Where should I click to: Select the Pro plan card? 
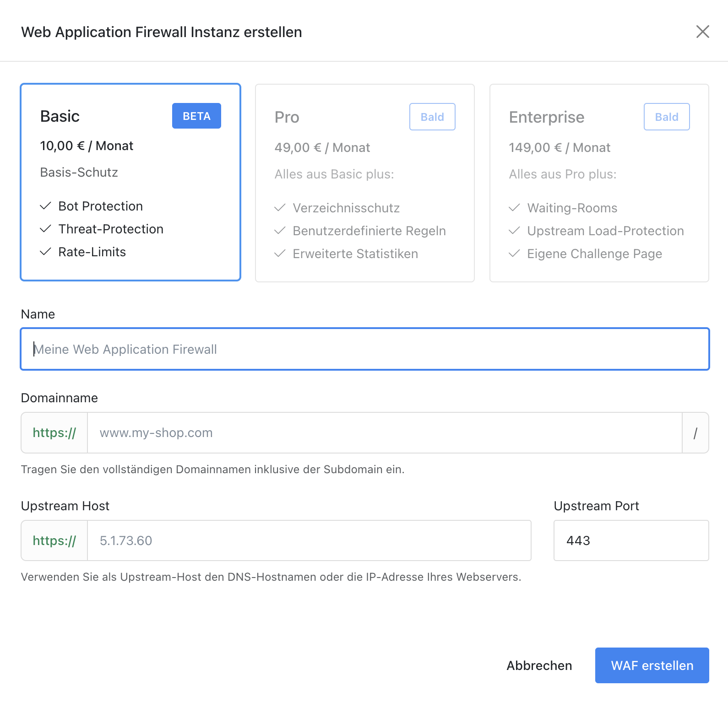click(364, 183)
